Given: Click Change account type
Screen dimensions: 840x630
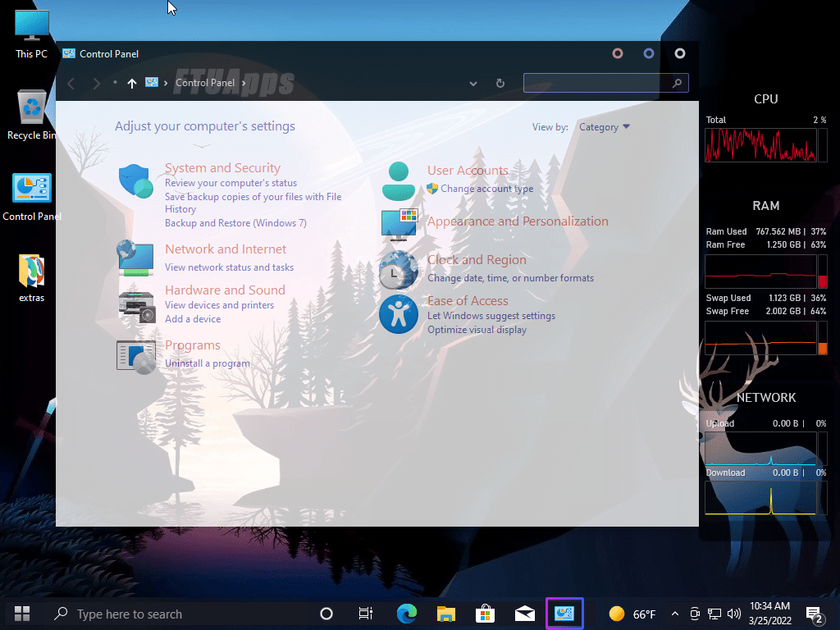Looking at the screenshot, I should click(x=487, y=189).
